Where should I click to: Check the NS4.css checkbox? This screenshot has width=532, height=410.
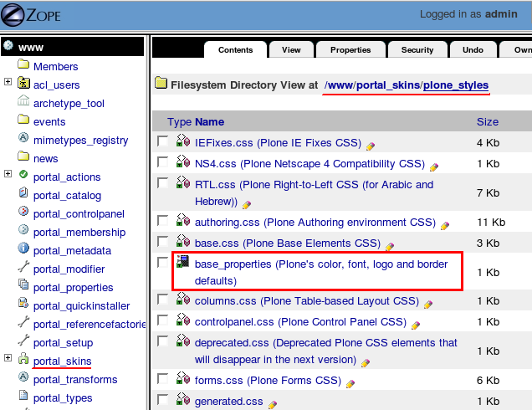pos(162,161)
